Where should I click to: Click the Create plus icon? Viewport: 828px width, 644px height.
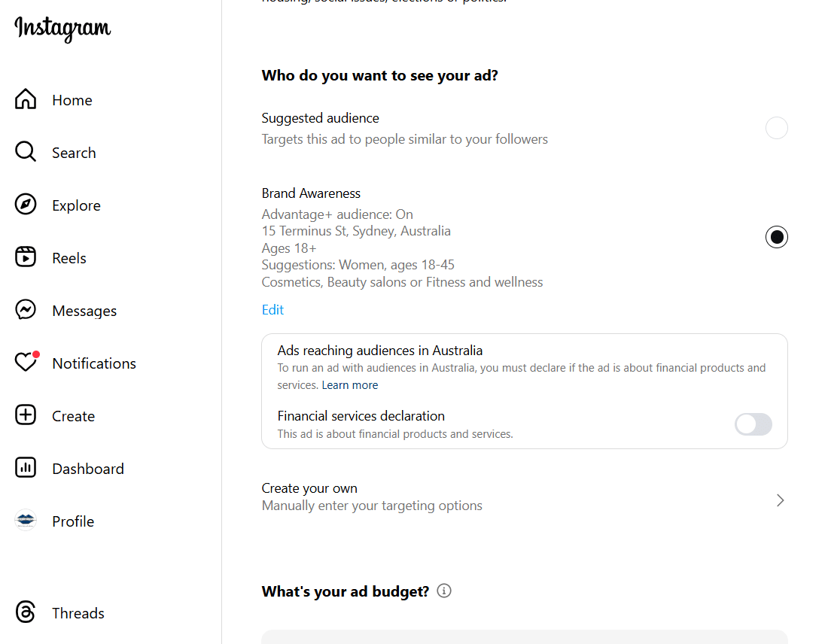click(26, 415)
